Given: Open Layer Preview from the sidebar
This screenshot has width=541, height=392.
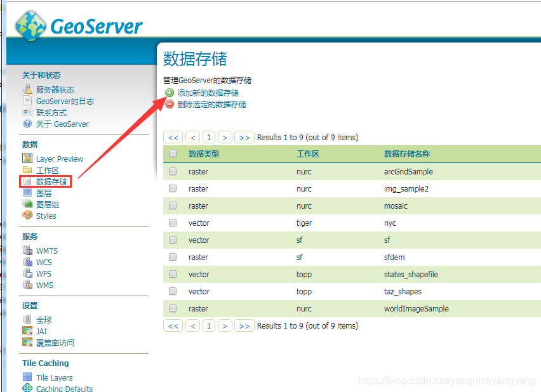Looking at the screenshot, I should point(59,159).
